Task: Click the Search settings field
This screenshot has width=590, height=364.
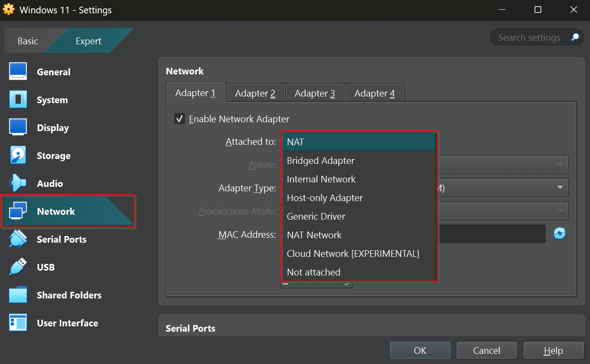Action: (x=537, y=37)
